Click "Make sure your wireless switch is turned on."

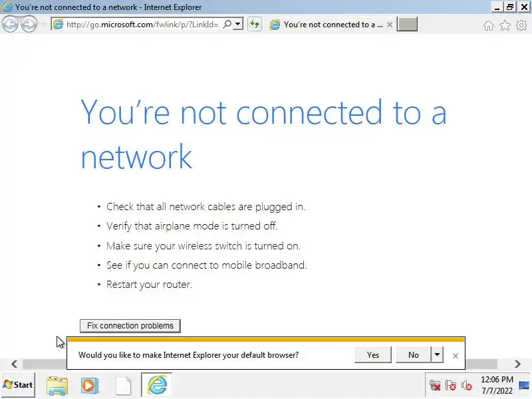pos(203,245)
